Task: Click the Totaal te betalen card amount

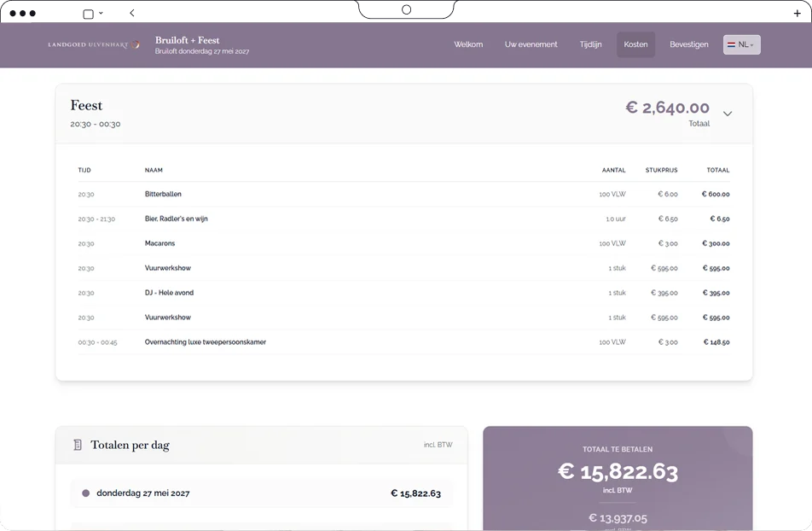Action: (x=618, y=472)
